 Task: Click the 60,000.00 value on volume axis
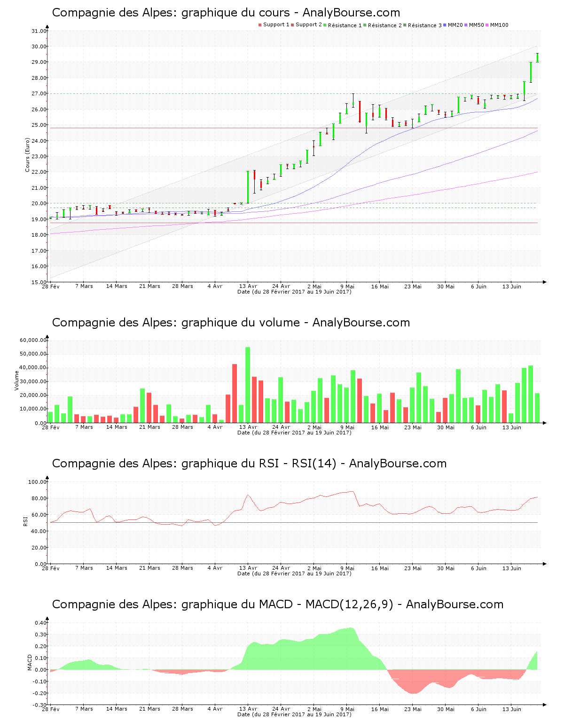coord(33,340)
